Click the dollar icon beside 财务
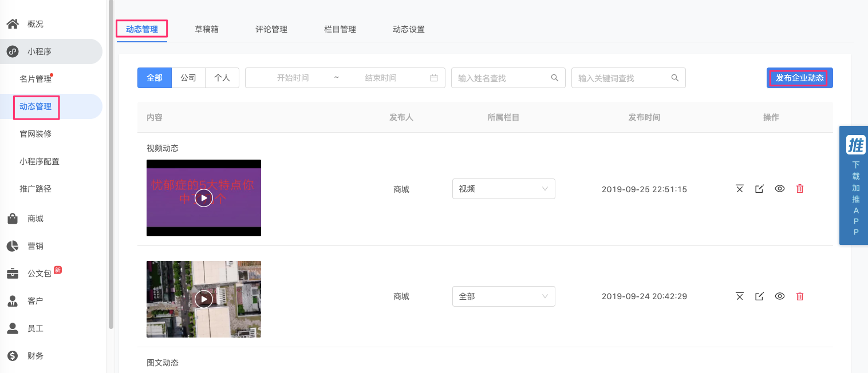The image size is (868, 373). pyautogui.click(x=13, y=356)
